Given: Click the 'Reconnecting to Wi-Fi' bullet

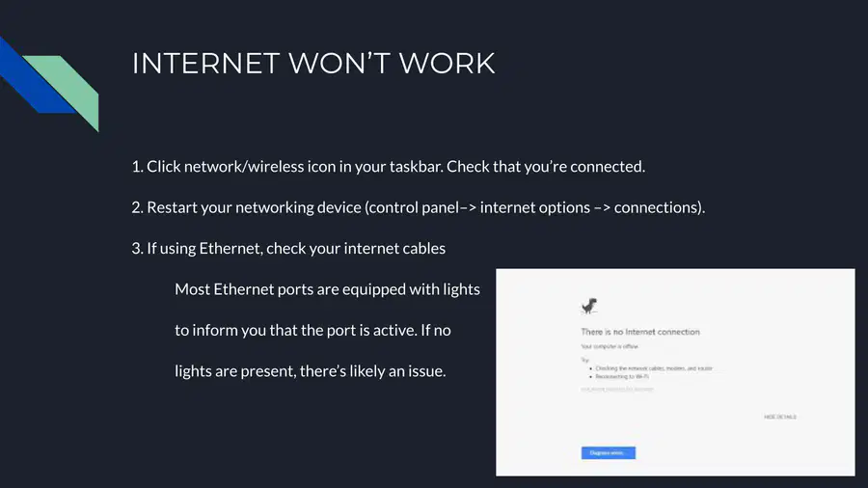Looking at the screenshot, I should tap(622, 376).
